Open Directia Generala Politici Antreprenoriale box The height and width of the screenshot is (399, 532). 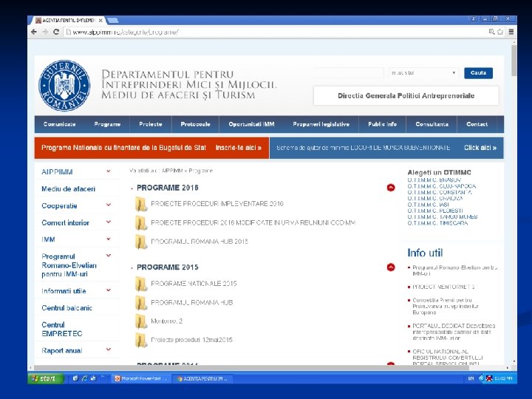point(406,95)
